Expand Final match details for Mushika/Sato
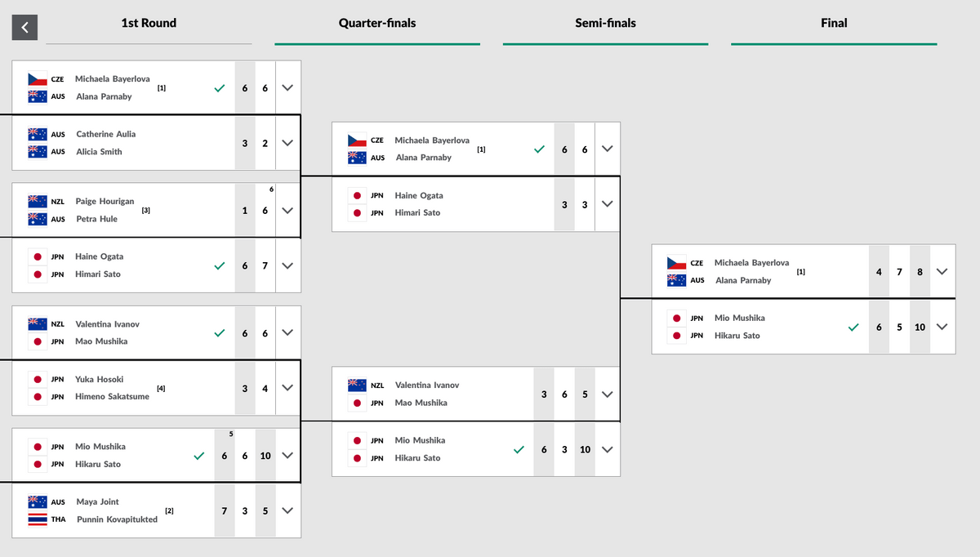The image size is (980, 557). (x=942, y=327)
